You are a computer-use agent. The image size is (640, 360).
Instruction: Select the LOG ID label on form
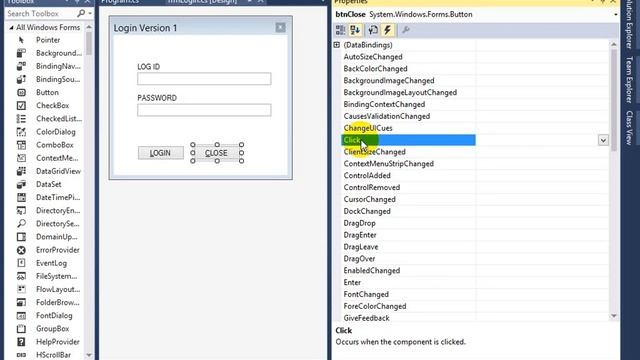point(149,67)
